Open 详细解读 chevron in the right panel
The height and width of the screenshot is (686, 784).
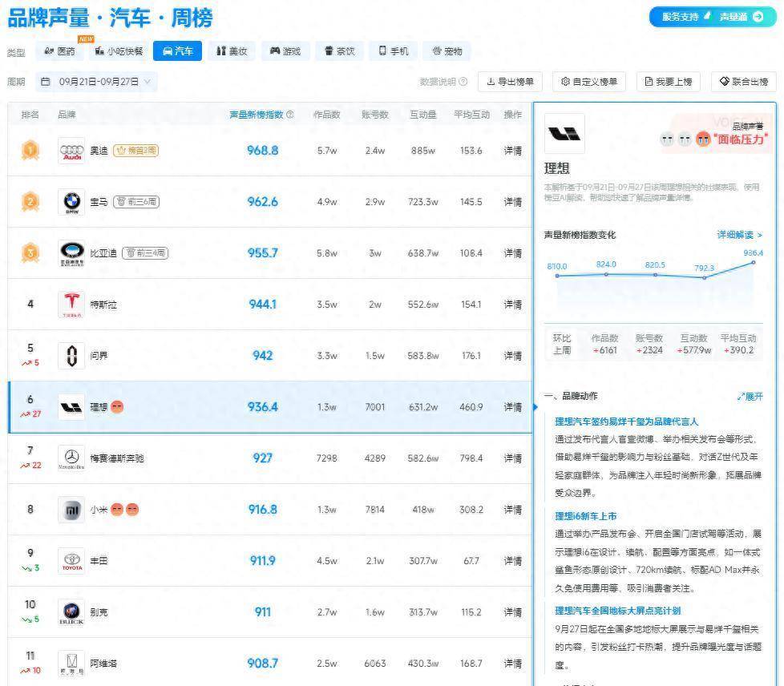(x=758, y=234)
